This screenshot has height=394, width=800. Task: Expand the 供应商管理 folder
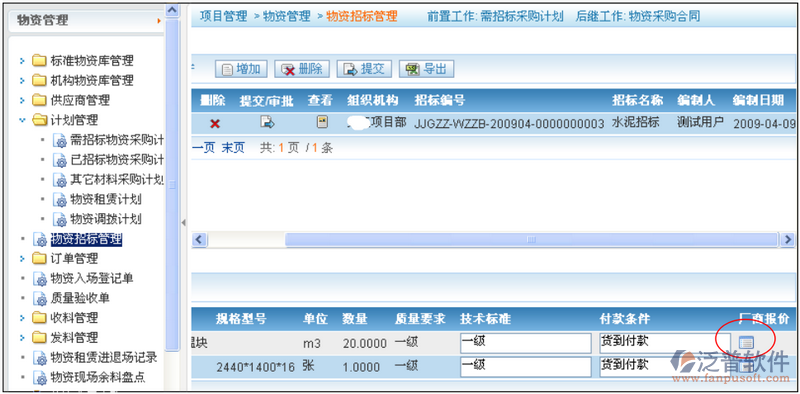pyautogui.click(x=22, y=101)
